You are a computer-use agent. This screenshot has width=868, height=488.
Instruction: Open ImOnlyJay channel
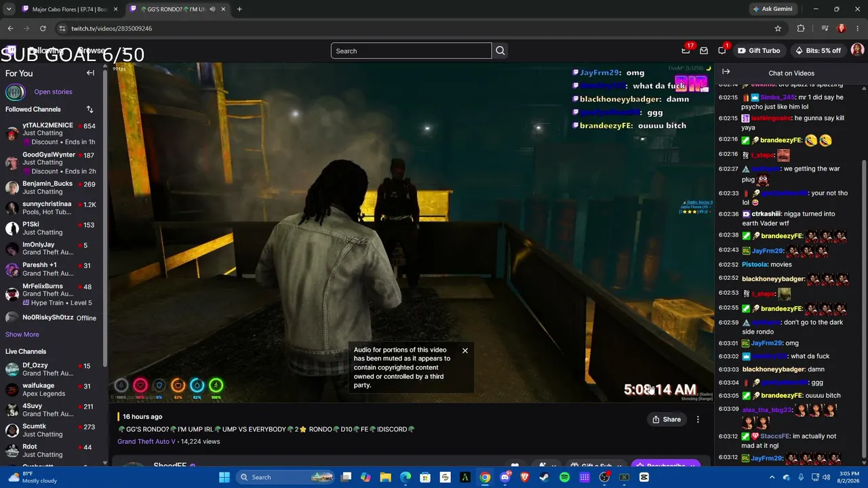51,249
